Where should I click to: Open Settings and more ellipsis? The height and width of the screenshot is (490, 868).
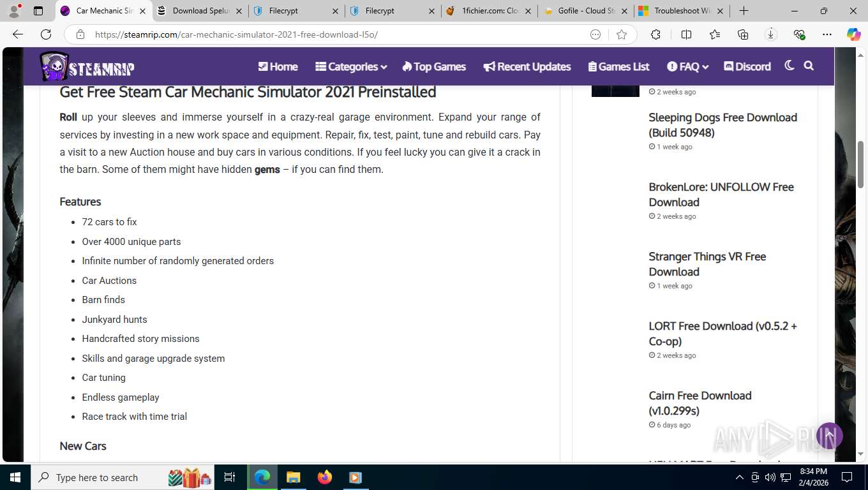[827, 34]
